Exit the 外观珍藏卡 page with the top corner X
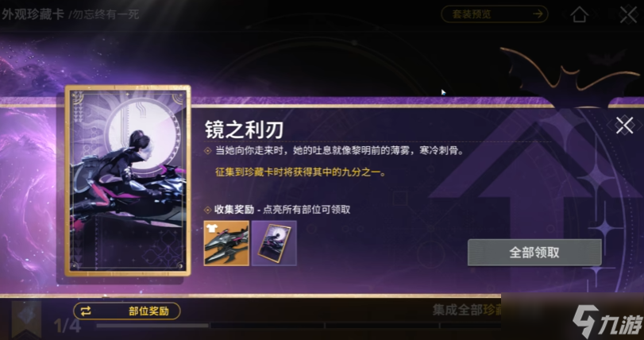This screenshot has height=340, width=644. click(628, 15)
